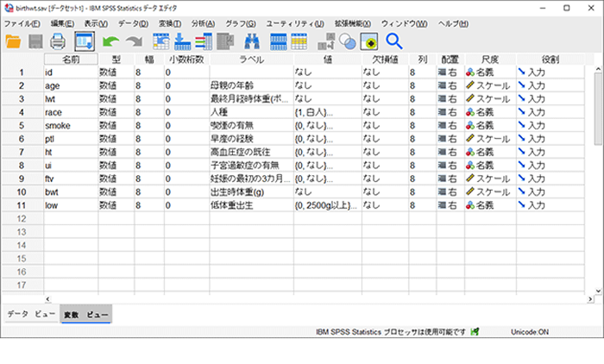Click the role cell '入力' in ui row
Image resolution: width=604 pixels, height=364 pixels.
[551, 166]
